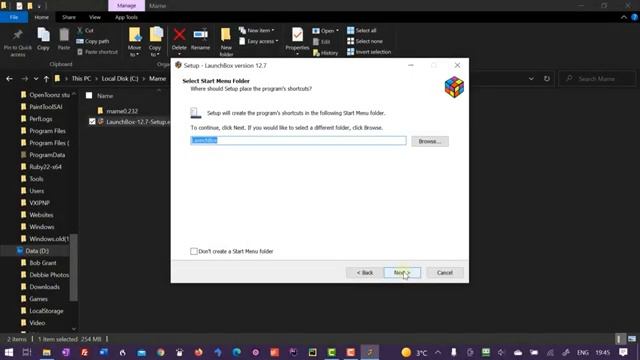Click This PC in the address bar
This screenshot has width=640, height=360.
tap(81, 78)
